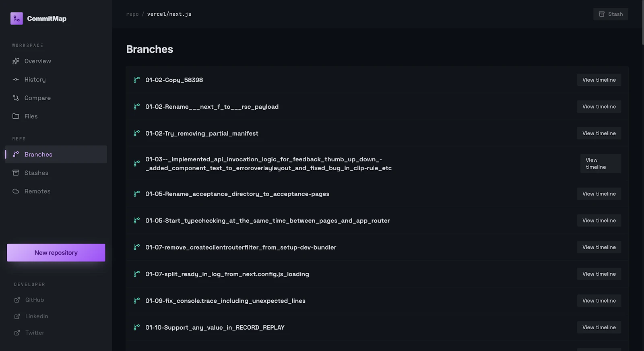Screen dimensions: 644x351
Task: Click branch icon of 01-02-Try_removing_partial_manifest
Action: pos(137,133)
